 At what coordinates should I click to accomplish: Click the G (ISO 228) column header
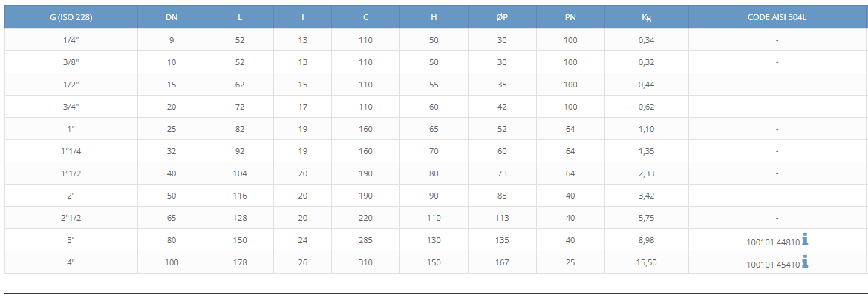click(x=71, y=17)
